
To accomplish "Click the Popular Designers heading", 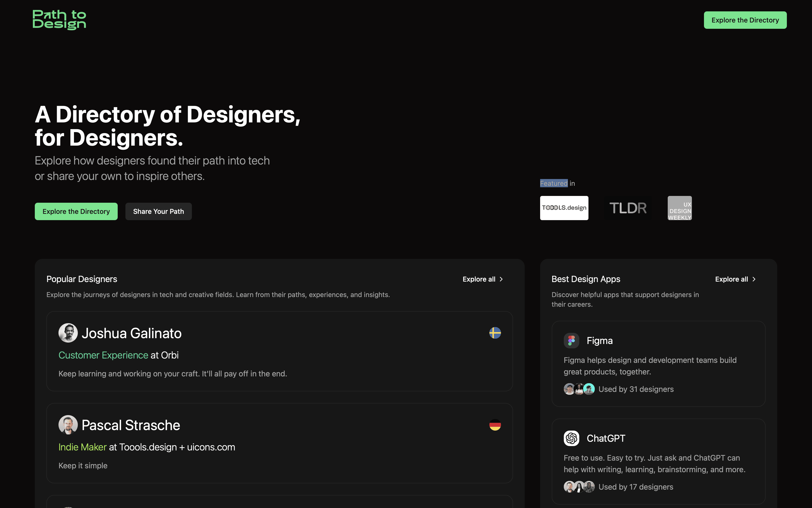I will pos(82,279).
